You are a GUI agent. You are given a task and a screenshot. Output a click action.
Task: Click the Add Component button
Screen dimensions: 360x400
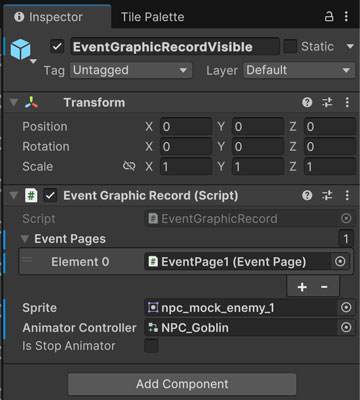click(x=182, y=384)
